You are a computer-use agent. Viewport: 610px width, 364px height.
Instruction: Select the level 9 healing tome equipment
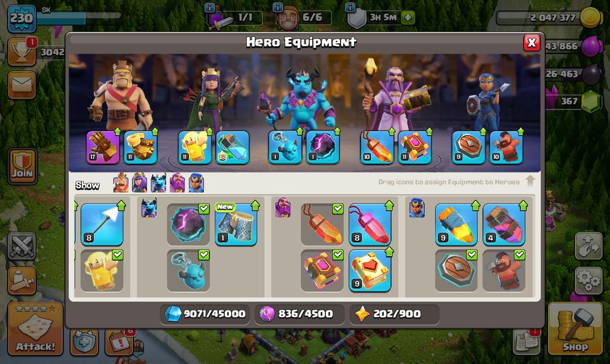tap(370, 271)
